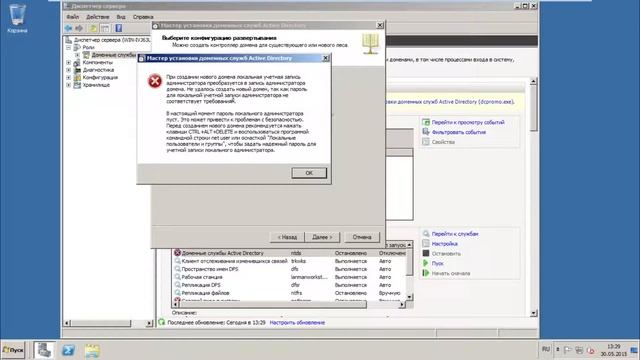Screen dimensions: 640x360
Task: Launch PowerShell from the taskbar
Action: [x=68, y=350]
